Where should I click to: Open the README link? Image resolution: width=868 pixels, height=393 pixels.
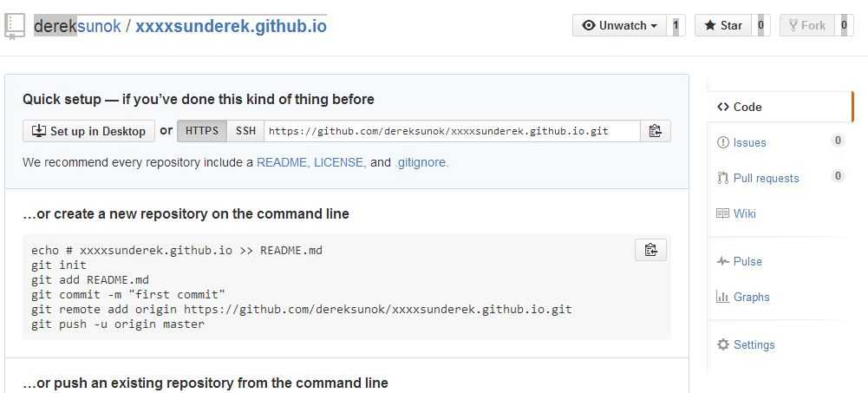point(283,163)
